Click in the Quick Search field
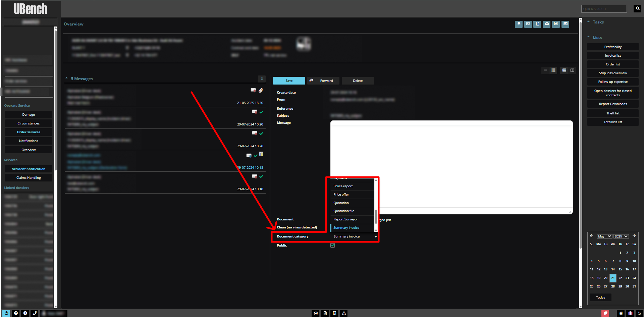The image size is (644, 317). 604,9
